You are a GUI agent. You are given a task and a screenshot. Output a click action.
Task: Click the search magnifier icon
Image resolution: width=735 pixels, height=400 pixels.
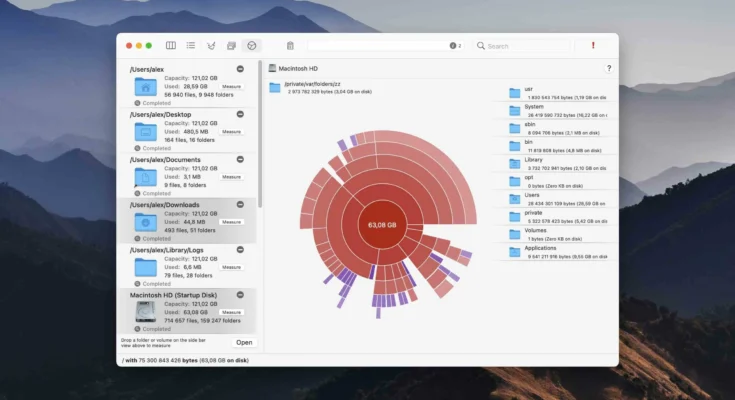click(480, 45)
